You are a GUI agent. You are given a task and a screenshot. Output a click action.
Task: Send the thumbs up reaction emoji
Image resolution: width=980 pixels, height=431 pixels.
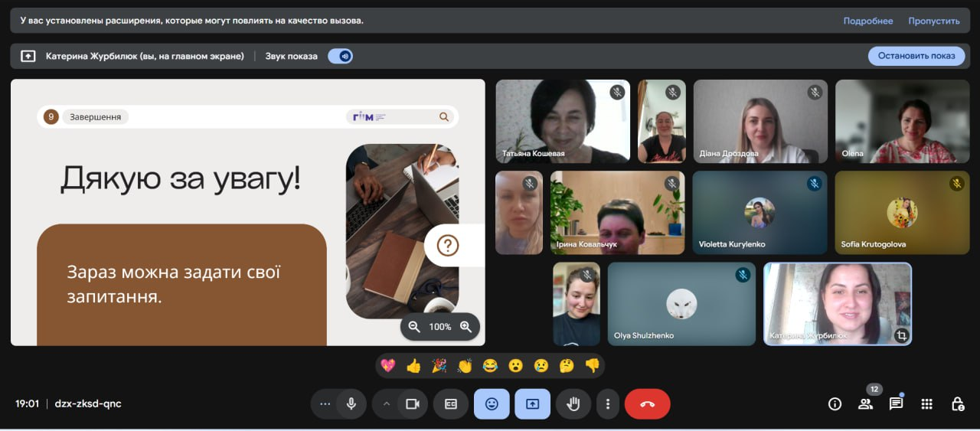[x=413, y=366]
